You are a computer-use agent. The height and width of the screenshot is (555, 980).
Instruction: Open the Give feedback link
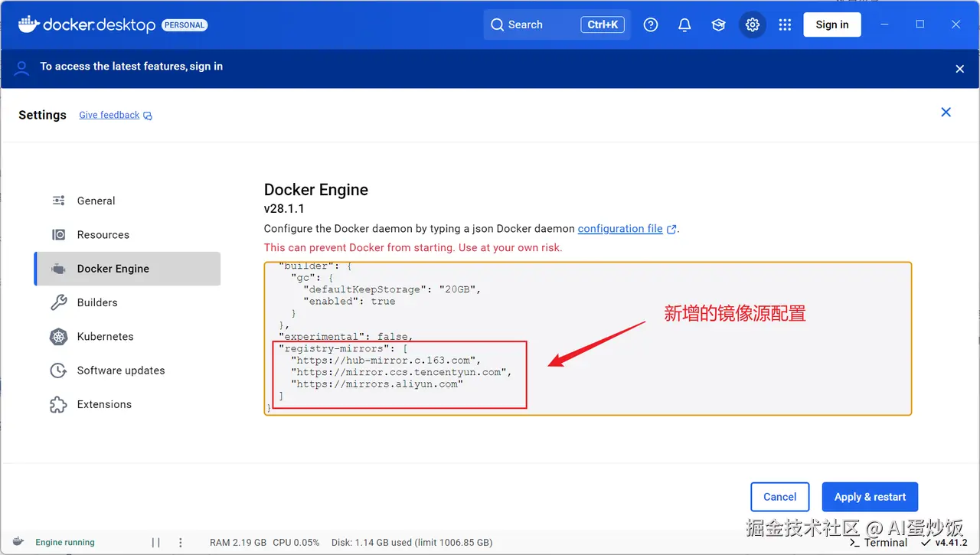pyautogui.click(x=116, y=115)
